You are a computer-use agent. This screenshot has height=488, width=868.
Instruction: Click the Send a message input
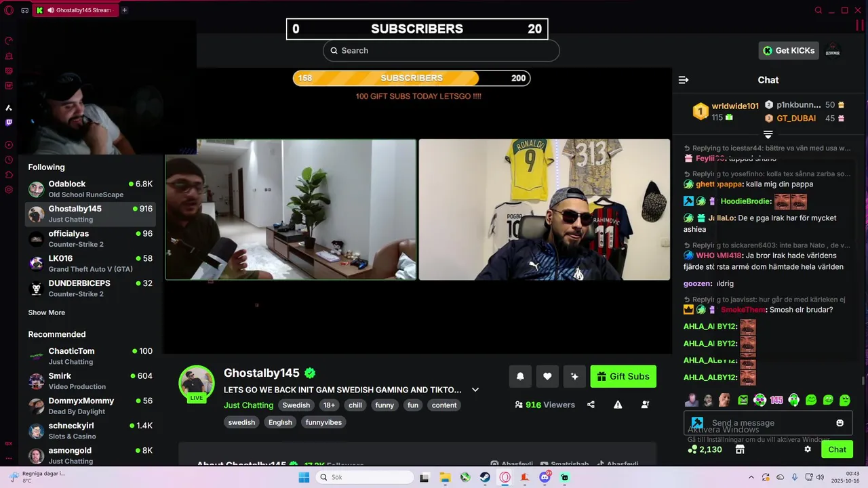tap(768, 423)
